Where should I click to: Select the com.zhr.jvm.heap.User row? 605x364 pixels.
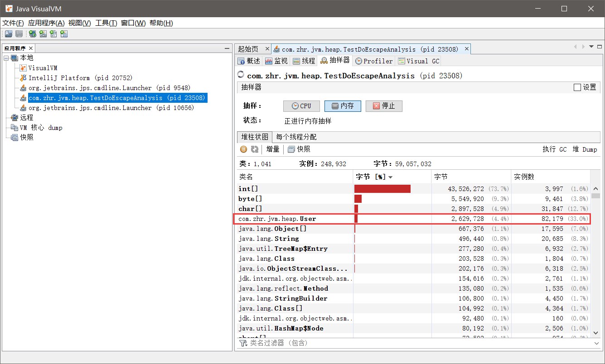(x=413, y=219)
